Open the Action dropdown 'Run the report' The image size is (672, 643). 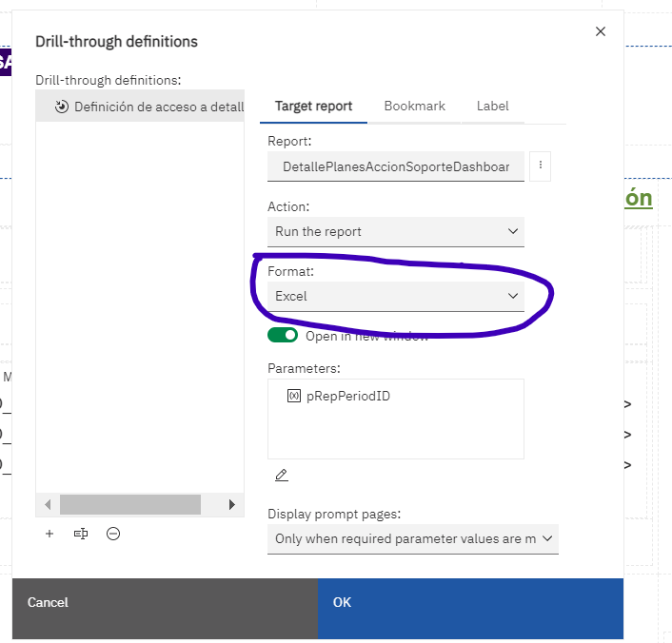tap(396, 232)
